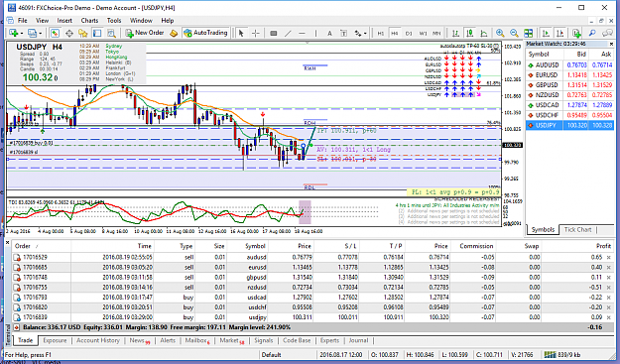Open the Help menu
Viewport: 620px width, 364px height.
point(168,21)
